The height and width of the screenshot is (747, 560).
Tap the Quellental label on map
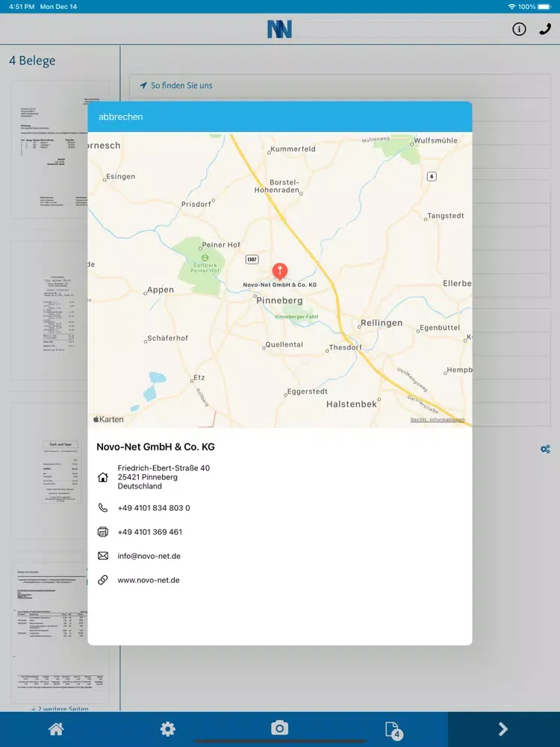point(284,344)
